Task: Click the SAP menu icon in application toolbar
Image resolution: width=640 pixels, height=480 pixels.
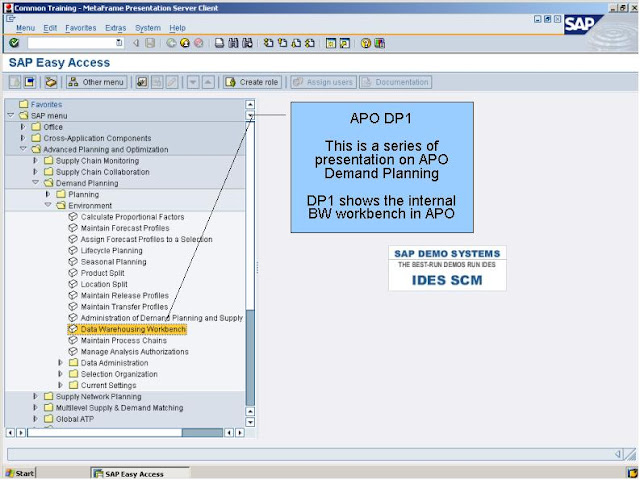Action: tap(30, 82)
